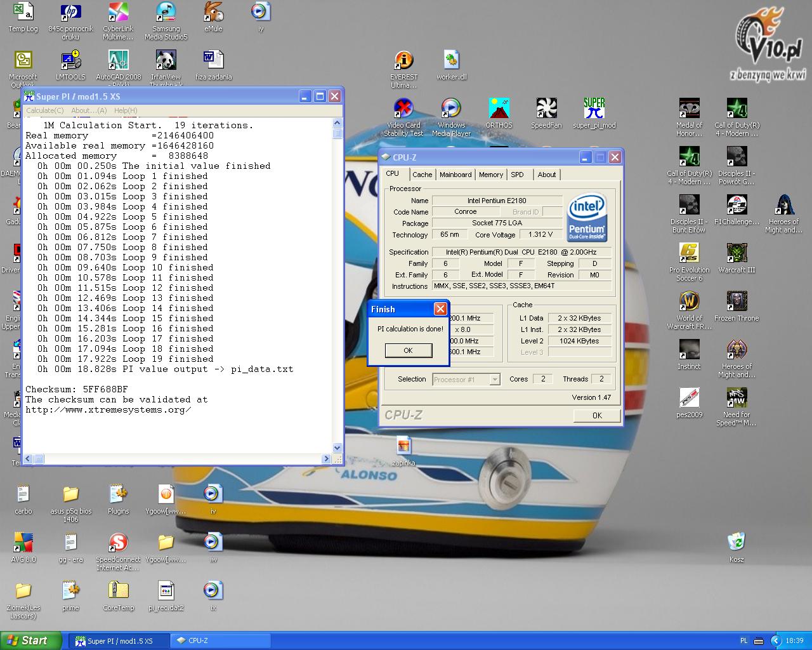
Task: Close the Finish dialog with X
Action: (x=440, y=309)
